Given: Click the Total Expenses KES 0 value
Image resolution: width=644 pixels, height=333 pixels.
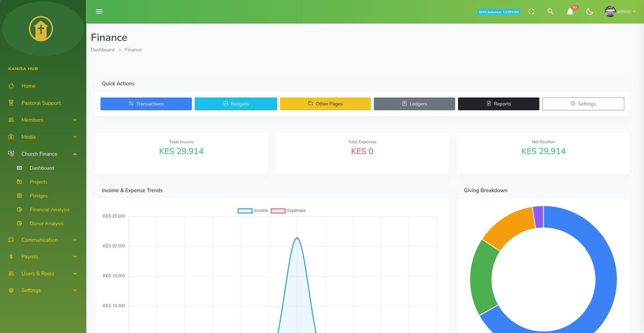Looking at the screenshot, I should click(362, 151).
